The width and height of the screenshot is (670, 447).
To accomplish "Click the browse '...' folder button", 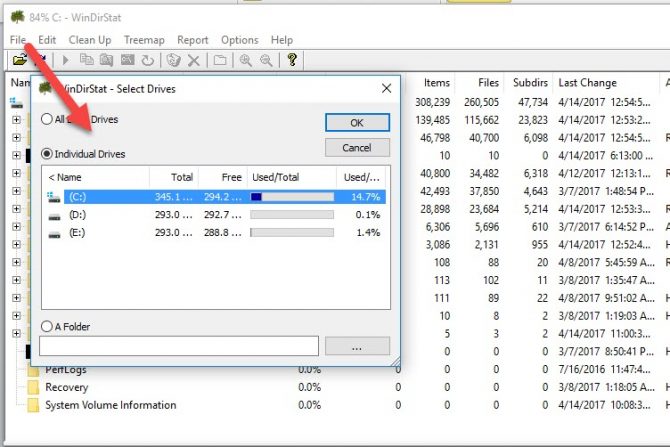I will tap(357, 346).
